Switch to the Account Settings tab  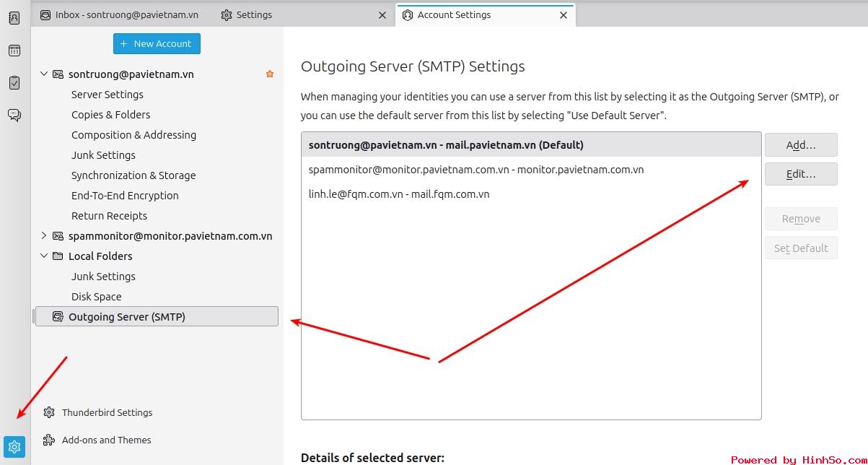[x=485, y=14]
